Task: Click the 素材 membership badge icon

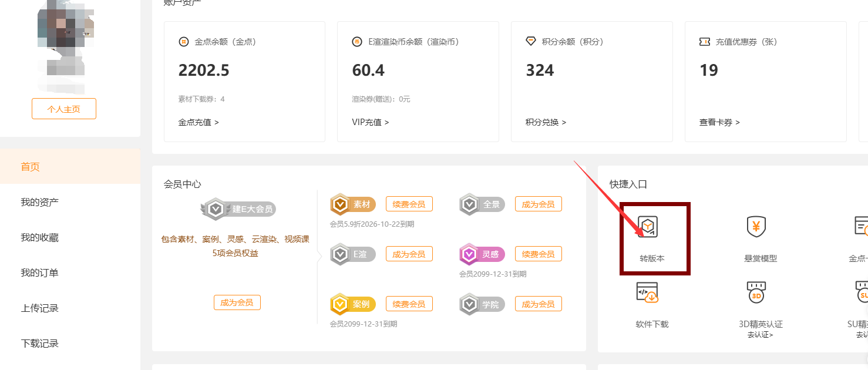Action: 354,204
